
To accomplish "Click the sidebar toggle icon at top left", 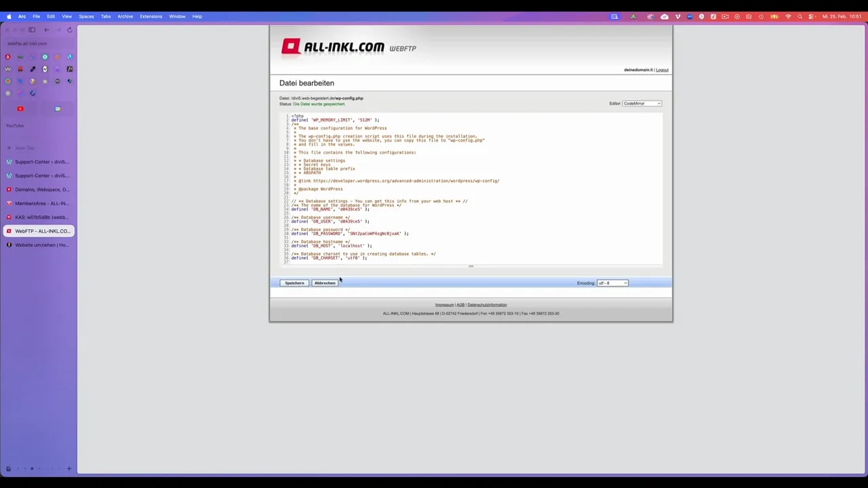I will pyautogui.click(x=32, y=29).
